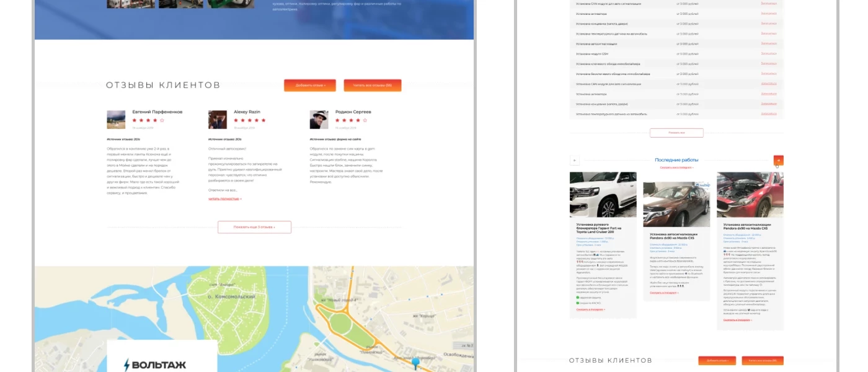Click Alexey Razin's avatar photo

(218, 120)
